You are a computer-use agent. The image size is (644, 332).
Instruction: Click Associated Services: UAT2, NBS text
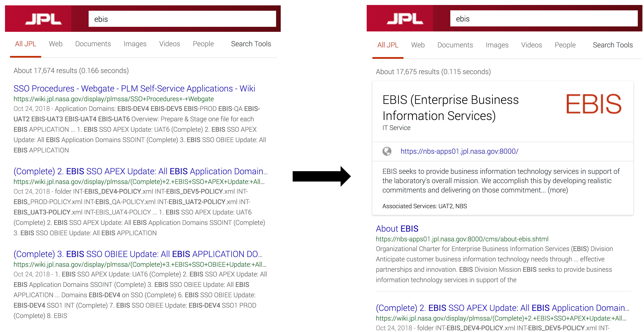424,206
